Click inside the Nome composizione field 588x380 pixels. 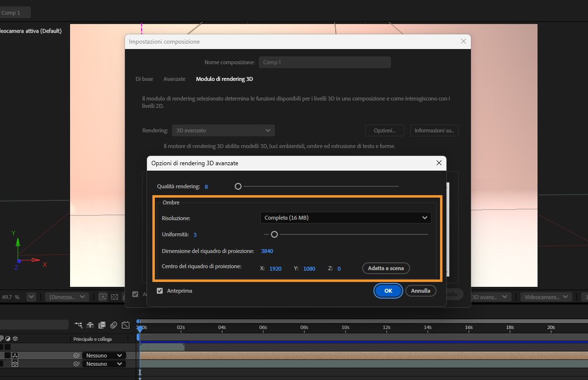(x=324, y=62)
